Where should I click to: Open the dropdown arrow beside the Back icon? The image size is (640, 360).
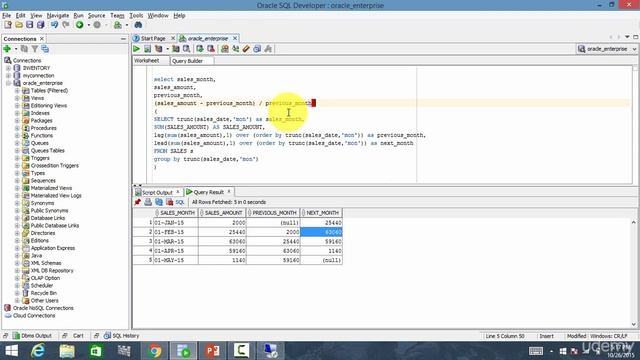(x=89, y=25)
